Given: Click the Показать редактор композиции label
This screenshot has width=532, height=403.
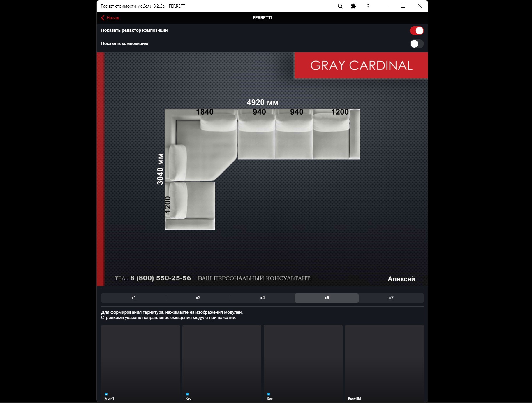Looking at the screenshot, I should coord(134,30).
